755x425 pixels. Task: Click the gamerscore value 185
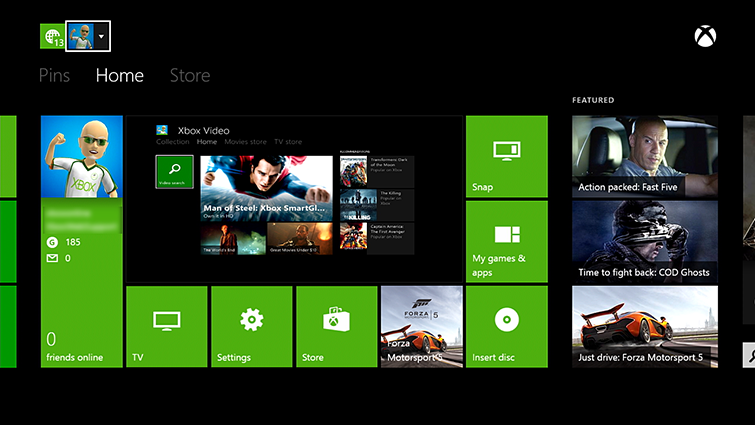[73, 242]
